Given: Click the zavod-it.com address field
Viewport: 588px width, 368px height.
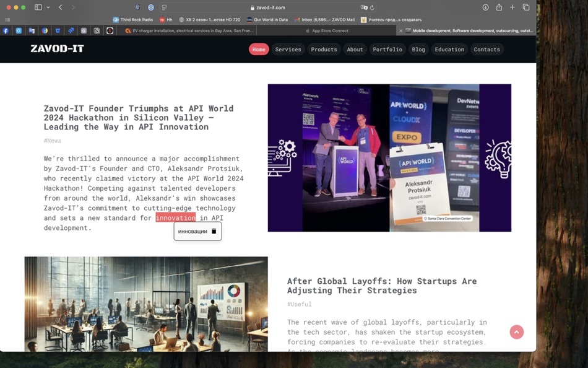Looking at the screenshot, I should coord(268,7).
